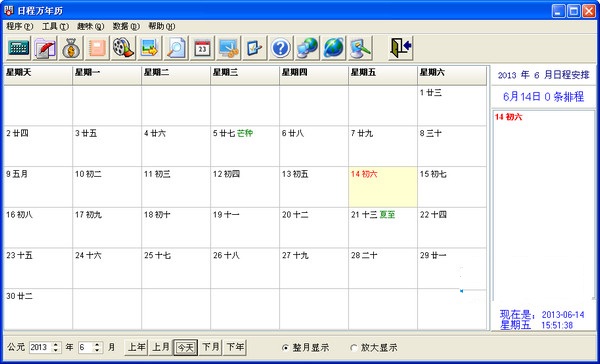Viewport: 600px width, 364px height.
Task: Open the 趣味 menu
Action: (90, 26)
